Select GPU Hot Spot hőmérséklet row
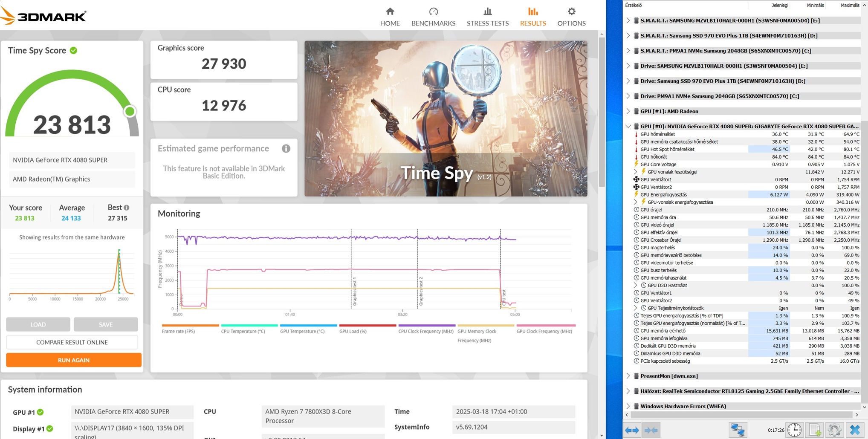 [x=746, y=149]
